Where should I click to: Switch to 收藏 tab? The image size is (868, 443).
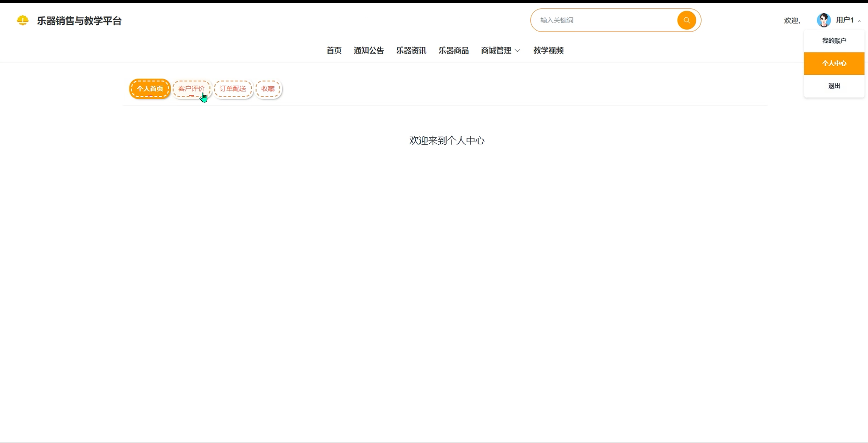[268, 89]
